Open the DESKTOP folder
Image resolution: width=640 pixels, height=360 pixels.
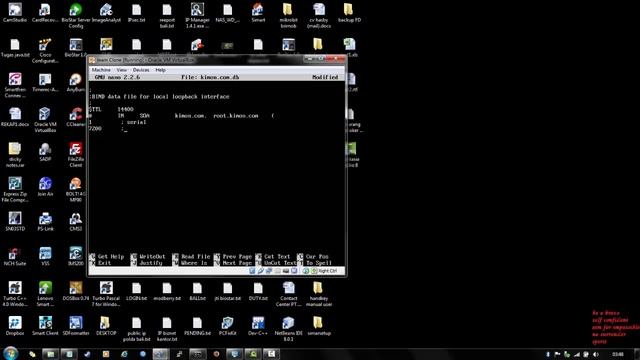pyautogui.click(x=106, y=326)
